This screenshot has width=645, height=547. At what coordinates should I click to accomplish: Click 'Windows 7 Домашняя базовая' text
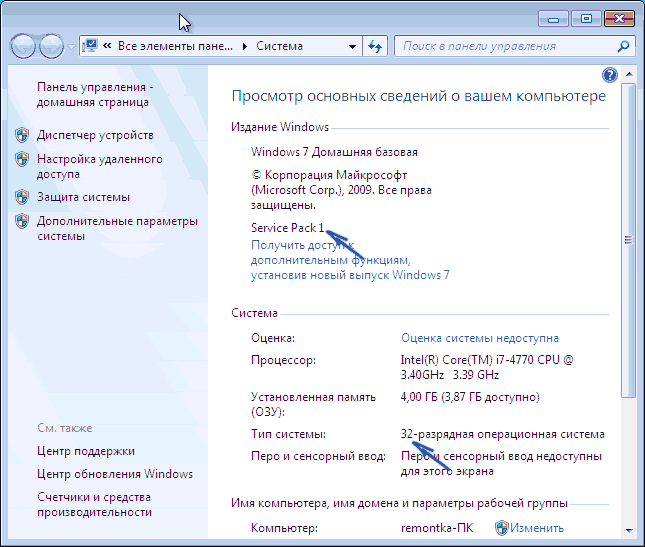point(334,152)
